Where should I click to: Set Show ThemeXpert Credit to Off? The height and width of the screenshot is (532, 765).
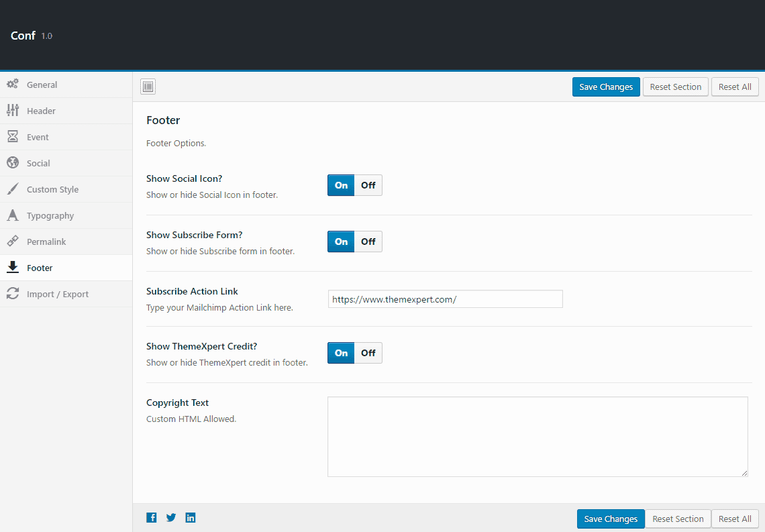pos(368,353)
